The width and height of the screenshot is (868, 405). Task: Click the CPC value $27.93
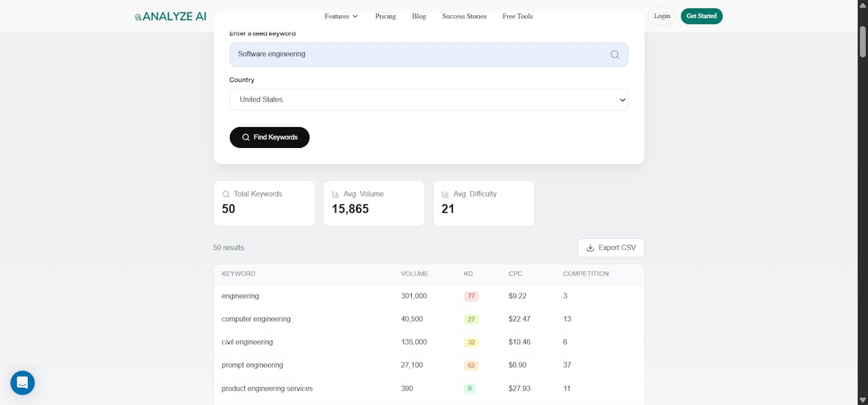[520, 388]
